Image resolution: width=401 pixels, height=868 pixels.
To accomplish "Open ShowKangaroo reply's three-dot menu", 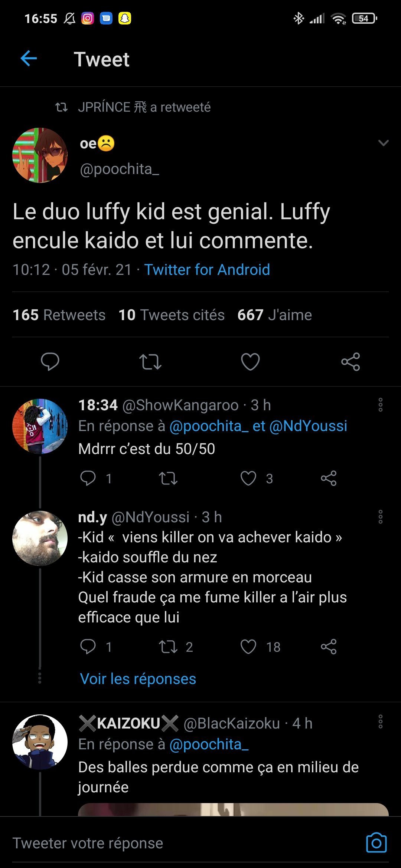I will 380,405.
